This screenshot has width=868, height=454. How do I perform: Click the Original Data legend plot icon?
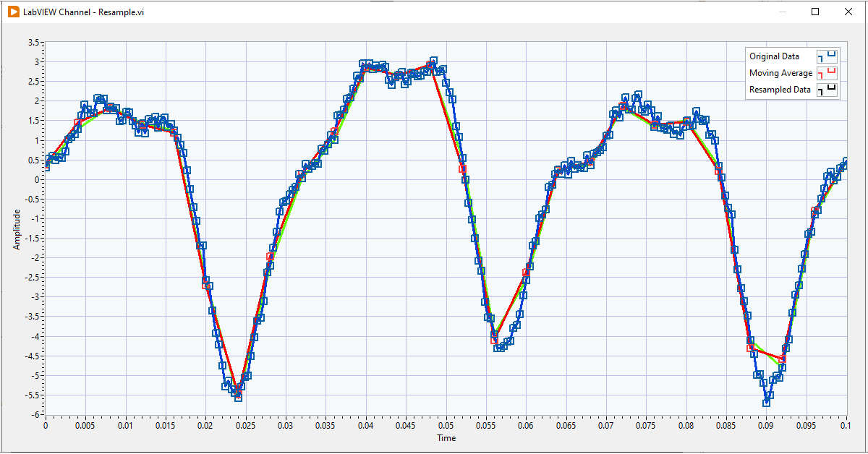tap(827, 56)
